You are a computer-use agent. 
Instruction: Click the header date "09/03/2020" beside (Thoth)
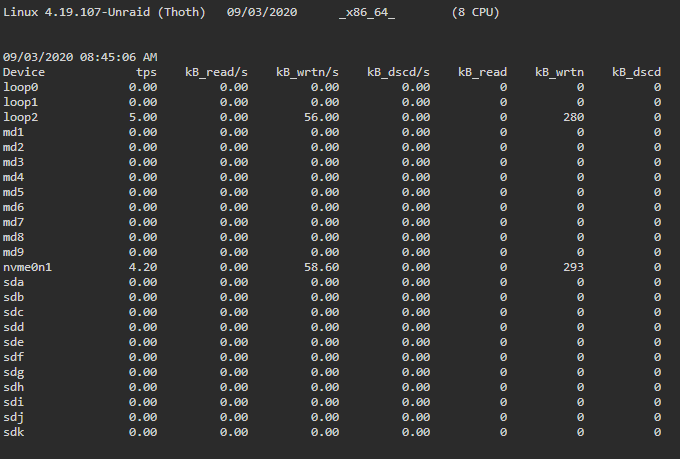coord(262,12)
